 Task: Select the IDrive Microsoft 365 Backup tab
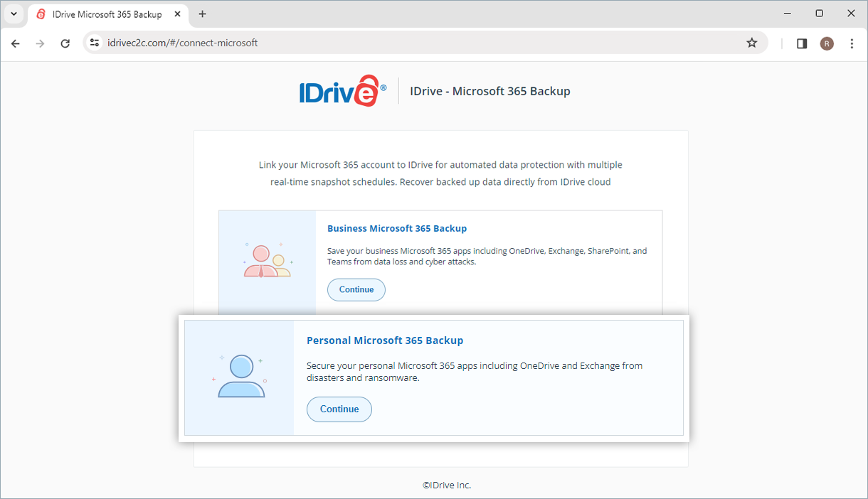[x=109, y=14]
